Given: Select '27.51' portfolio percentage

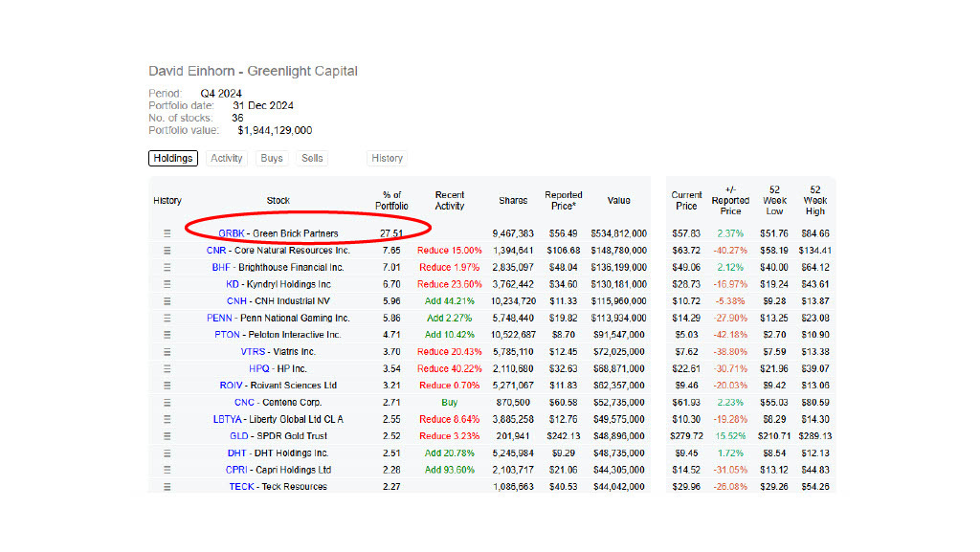Looking at the screenshot, I should 391,233.
